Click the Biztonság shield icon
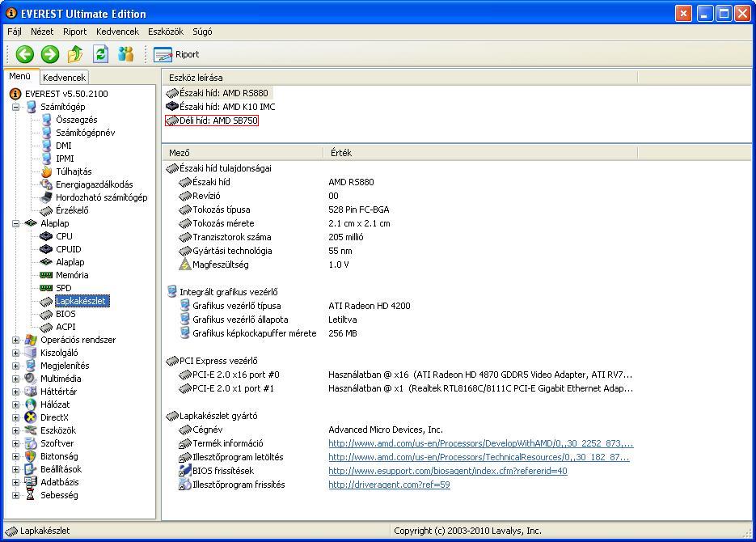This screenshot has width=756, height=542. click(x=31, y=456)
